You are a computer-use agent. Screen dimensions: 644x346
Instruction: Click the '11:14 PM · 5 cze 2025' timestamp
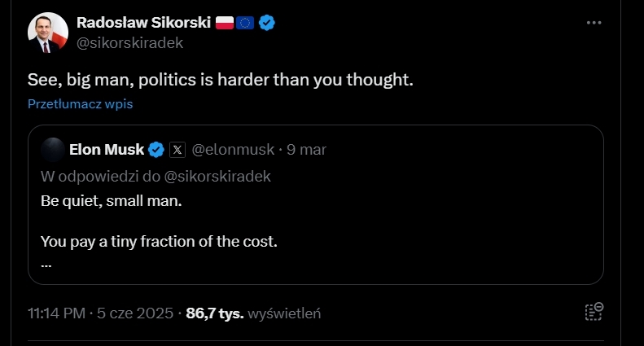102,313
